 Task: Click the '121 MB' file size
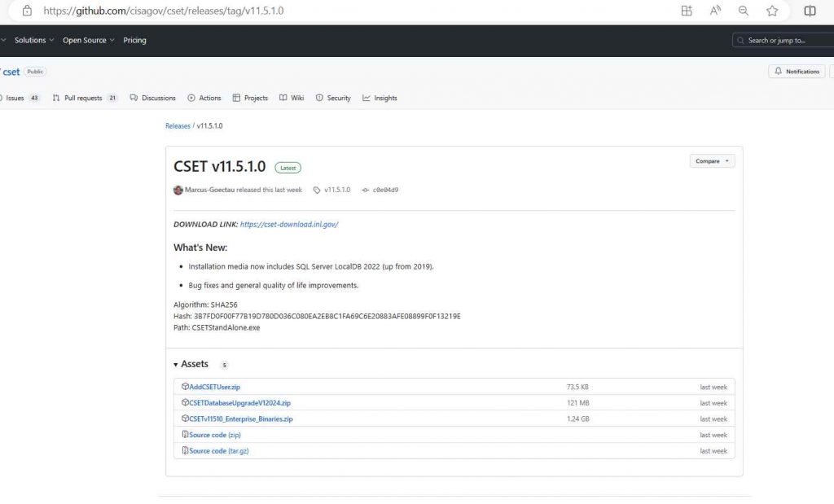[x=578, y=403]
